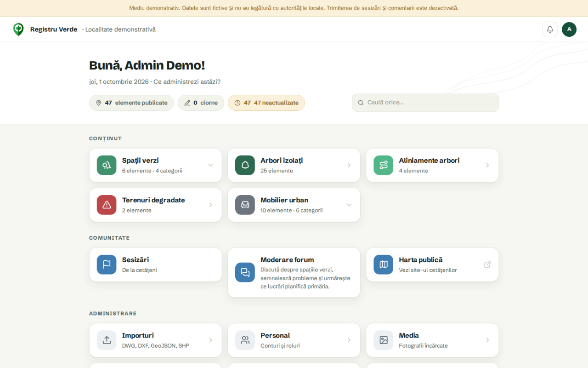The width and height of the screenshot is (588, 368).
Task: Open the Media uploaded photos card
Action: 432,340
